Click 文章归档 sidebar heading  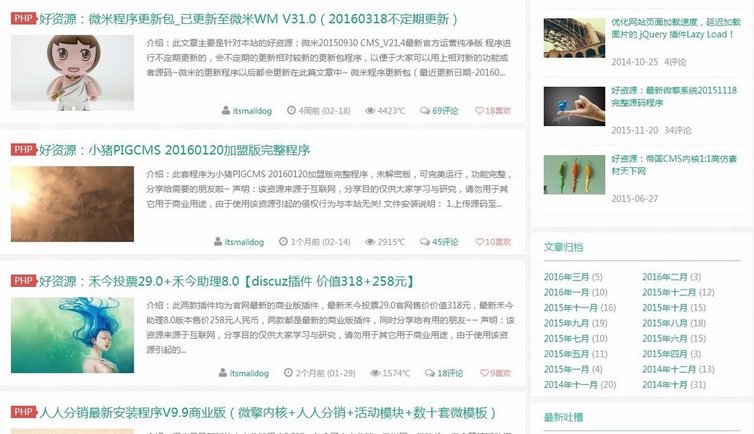coord(563,247)
